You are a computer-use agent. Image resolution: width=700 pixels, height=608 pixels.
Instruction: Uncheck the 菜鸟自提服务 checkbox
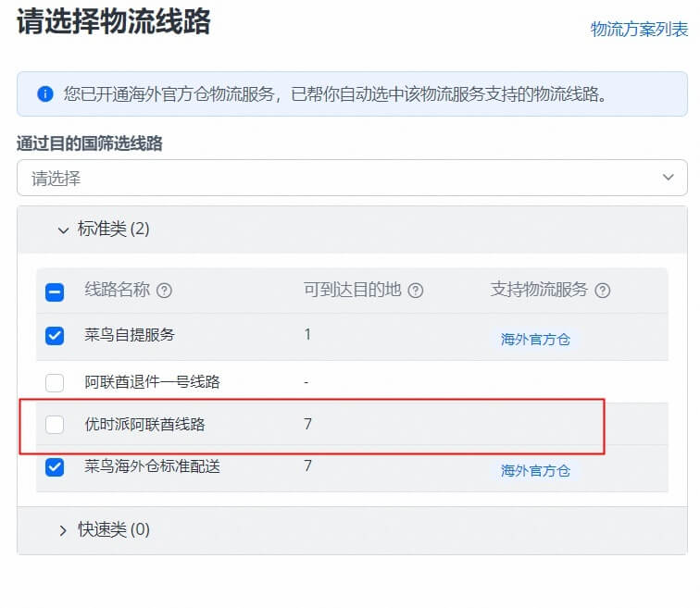(x=55, y=336)
